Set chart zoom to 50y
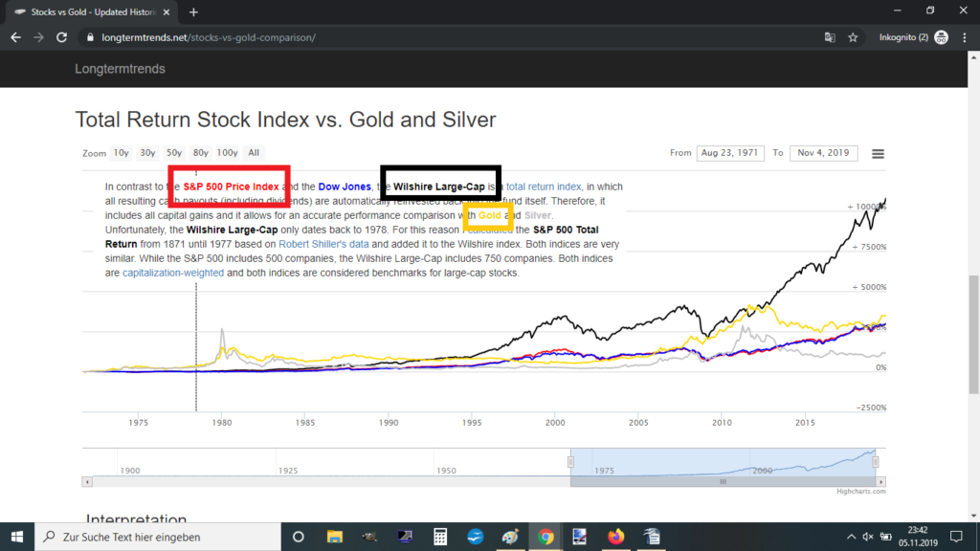This screenshot has height=551, width=980. tap(174, 153)
